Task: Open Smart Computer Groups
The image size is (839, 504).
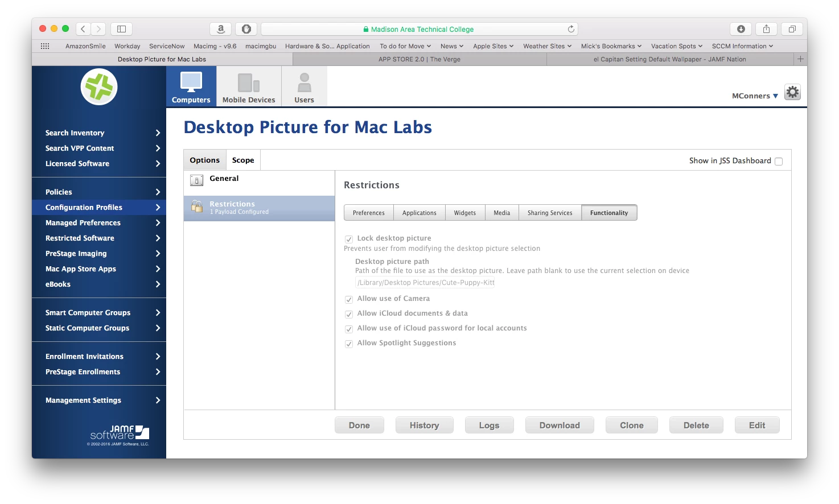Action: (x=99, y=312)
